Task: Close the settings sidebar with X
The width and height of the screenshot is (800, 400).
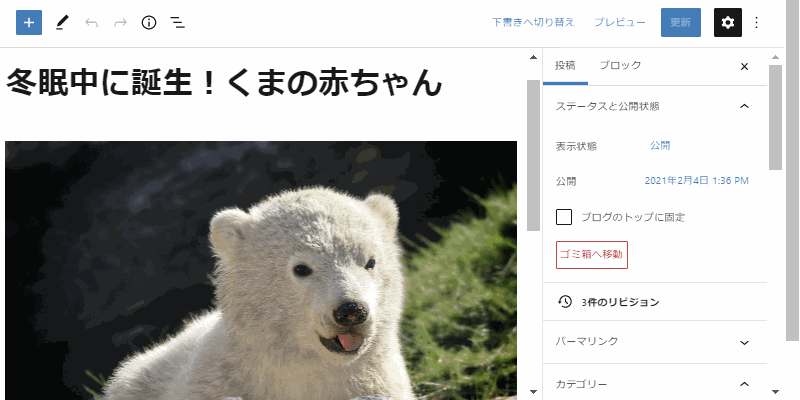Action: [x=744, y=66]
